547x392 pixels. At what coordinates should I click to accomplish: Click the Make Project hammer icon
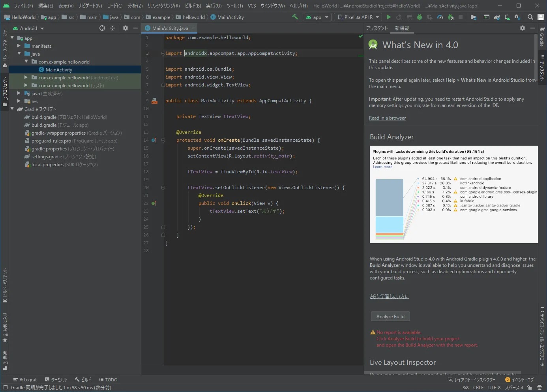coord(295,17)
